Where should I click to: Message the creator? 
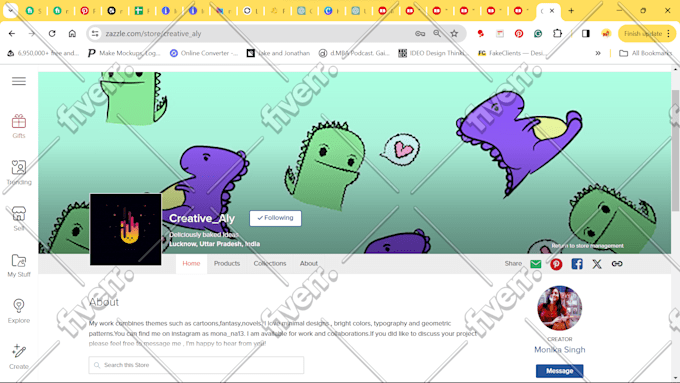click(x=559, y=371)
